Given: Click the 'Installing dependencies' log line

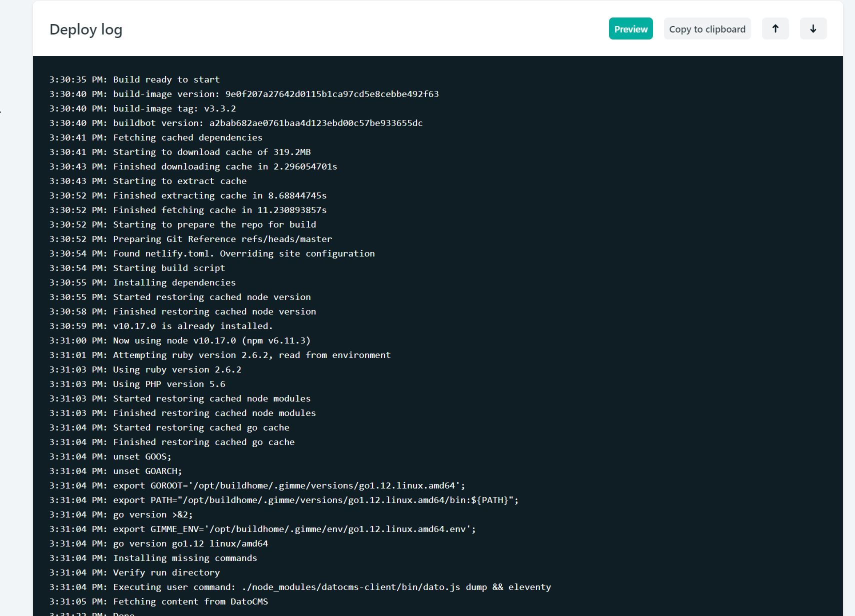Looking at the screenshot, I should pos(142,282).
